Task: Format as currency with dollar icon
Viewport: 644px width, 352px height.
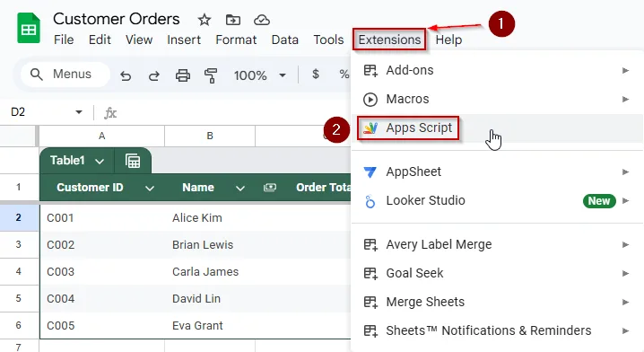Action: pos(316,74)
